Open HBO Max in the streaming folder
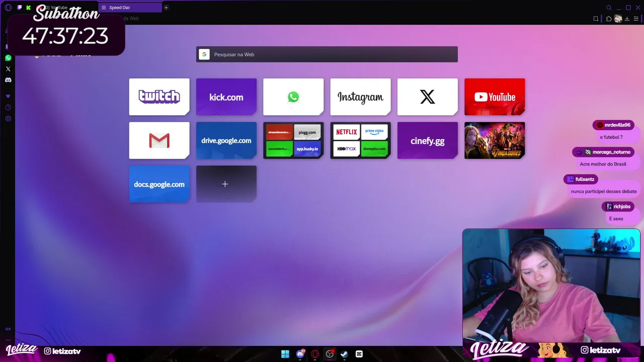 (346, 149)
